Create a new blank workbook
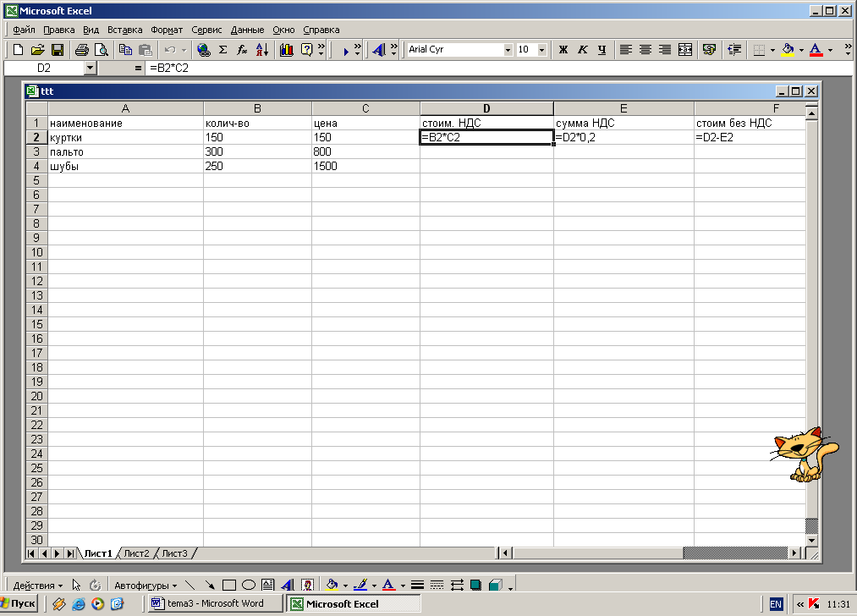This screenshot has height=616, width=857. [x=18, y=50]
